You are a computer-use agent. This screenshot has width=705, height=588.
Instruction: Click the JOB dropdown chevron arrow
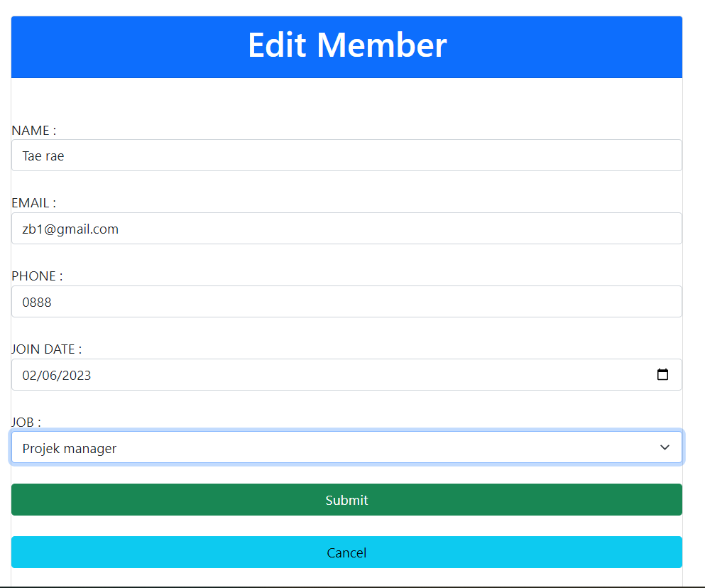point(665,447)
